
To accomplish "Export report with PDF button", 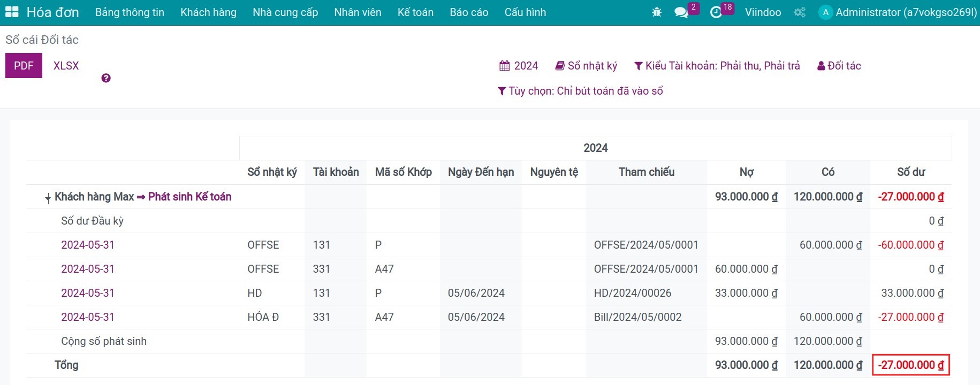I will click(x=24, y=65).
